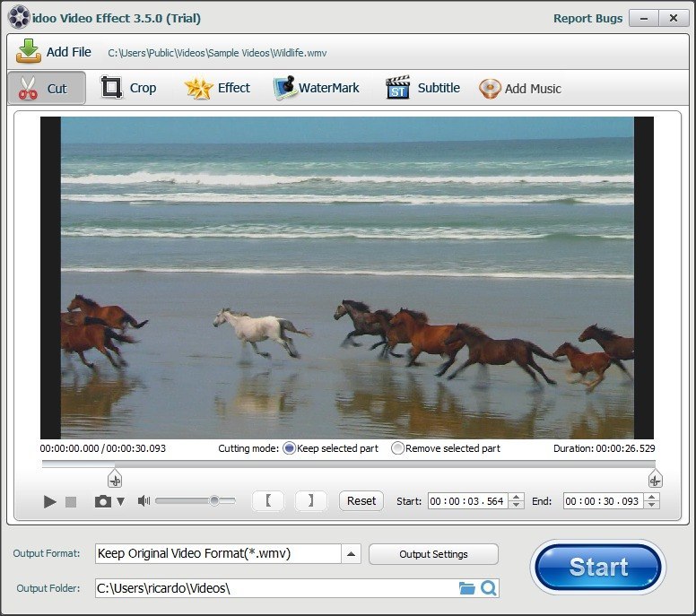Stop video playback

71,502
